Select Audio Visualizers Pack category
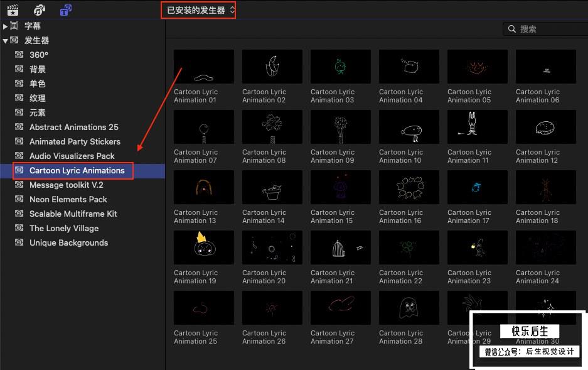 (x=72, y=156)
